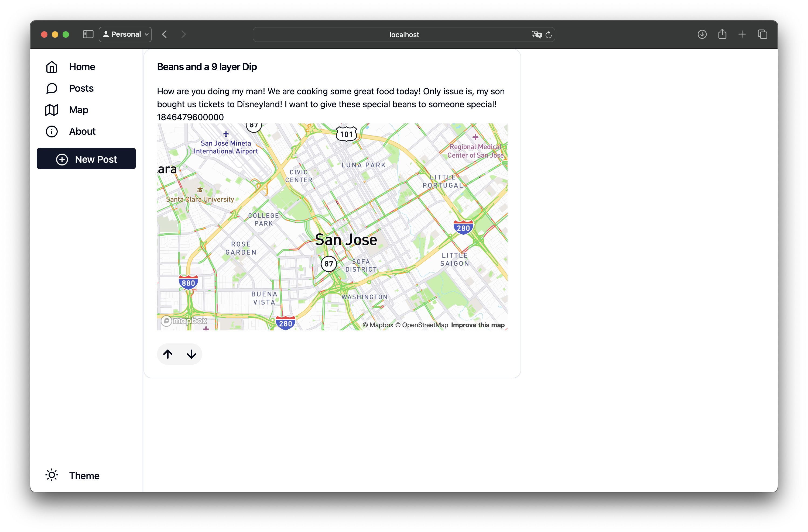Click the About info circle icon
Viewport: 808px width, 532px height.
click(52, 132)
